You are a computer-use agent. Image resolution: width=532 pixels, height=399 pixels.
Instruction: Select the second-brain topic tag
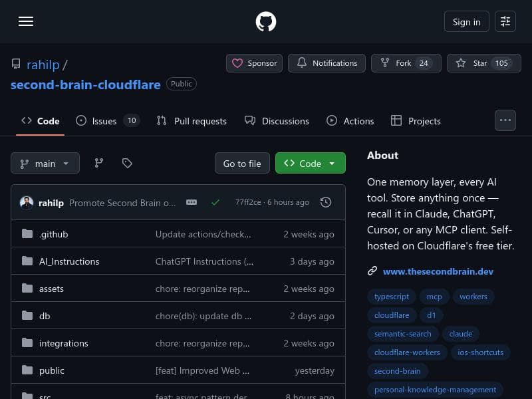(x=397, y=371)
